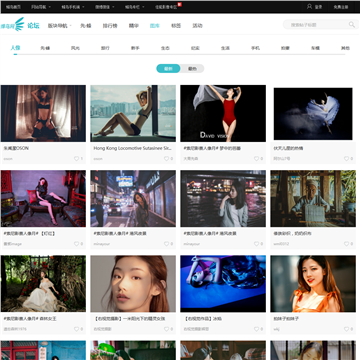Viewport: 360px width, 360px height.
Task: Select the 生活 life category tab
Action: coord(225,48)
